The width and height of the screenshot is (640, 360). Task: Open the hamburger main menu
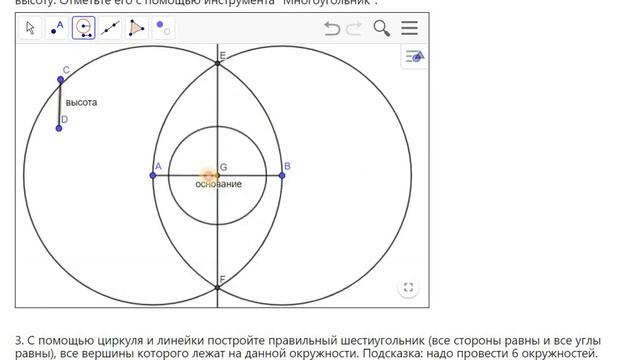409,28
